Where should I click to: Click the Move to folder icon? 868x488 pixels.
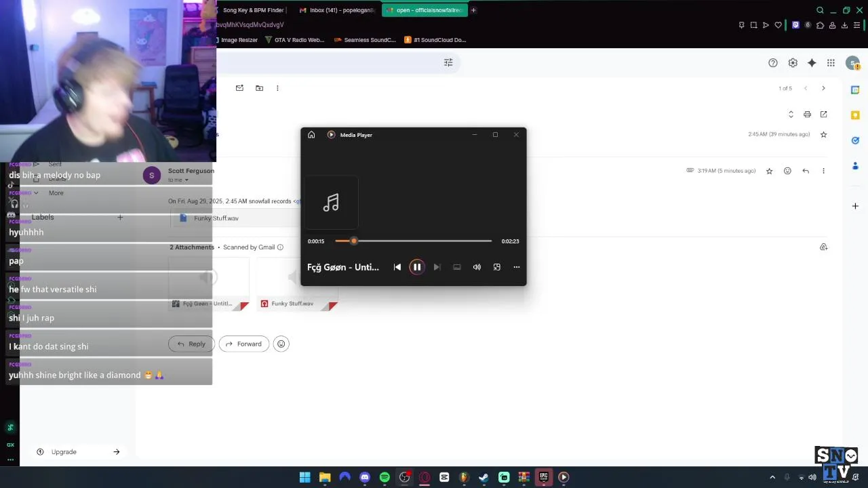[x=259, y=88]
